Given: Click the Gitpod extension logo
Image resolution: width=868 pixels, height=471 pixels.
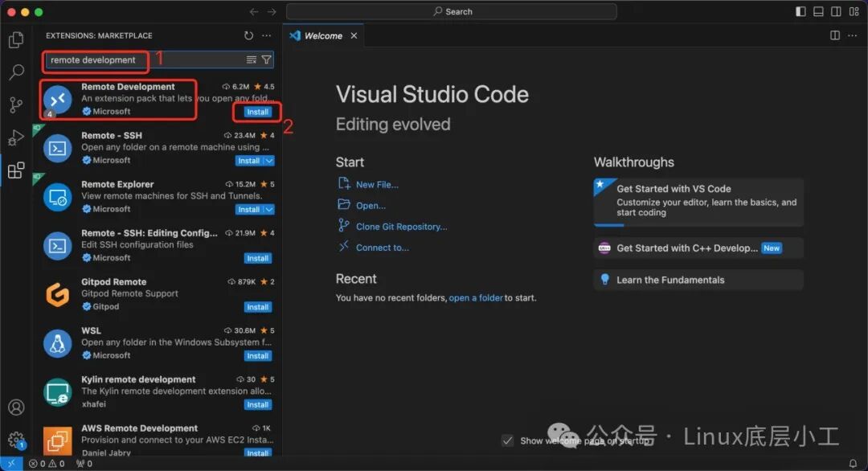Looking at the screenshot, I should [x=58, y=294].
